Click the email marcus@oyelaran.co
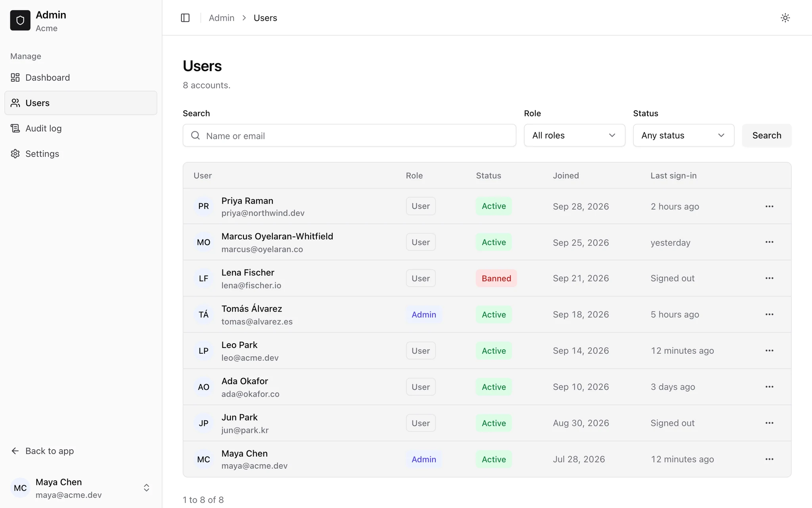This screenshot has width=812, height=508. (262, 249)
